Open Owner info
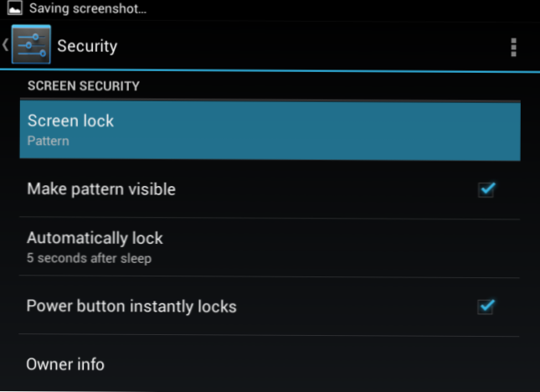 [x=270, y=364]
